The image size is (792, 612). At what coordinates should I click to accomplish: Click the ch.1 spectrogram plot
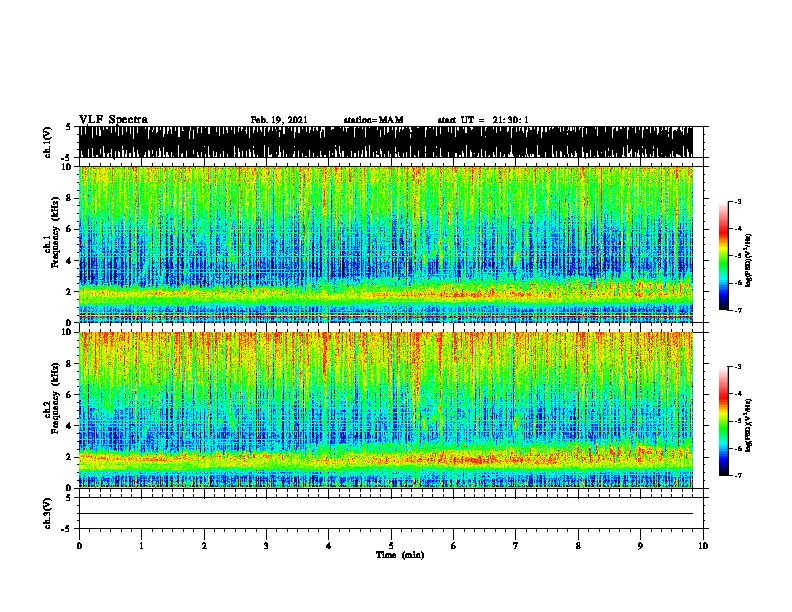386,244
